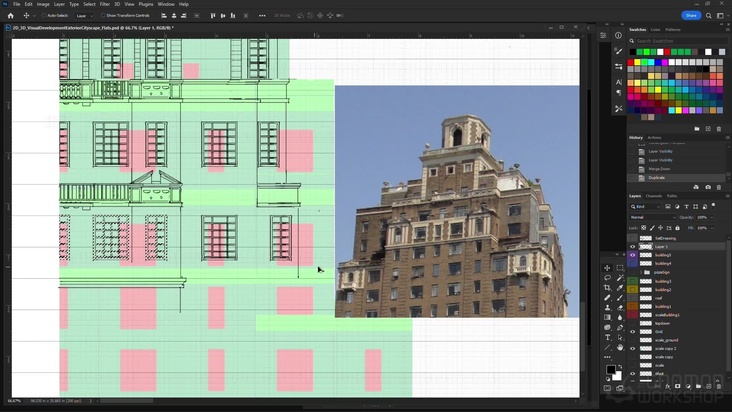Select the Eraser tool
This screenshot has height=412, width=732.
pos(620,307)
